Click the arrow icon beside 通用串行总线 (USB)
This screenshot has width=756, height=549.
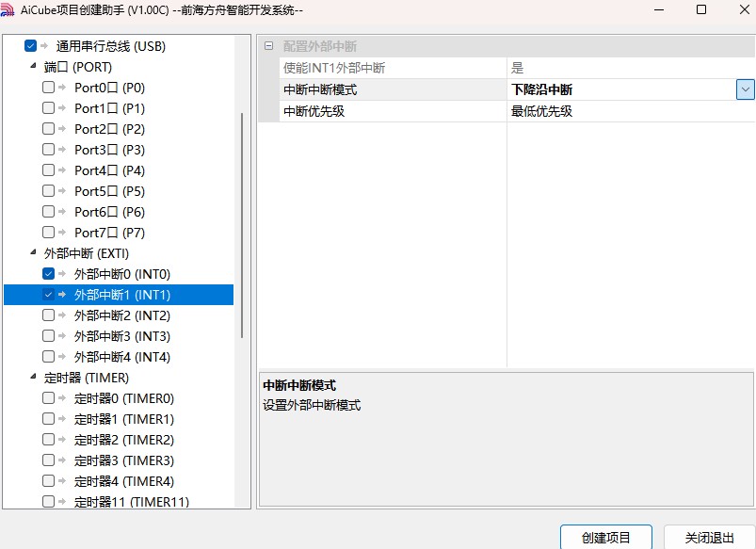click(44, 46)
